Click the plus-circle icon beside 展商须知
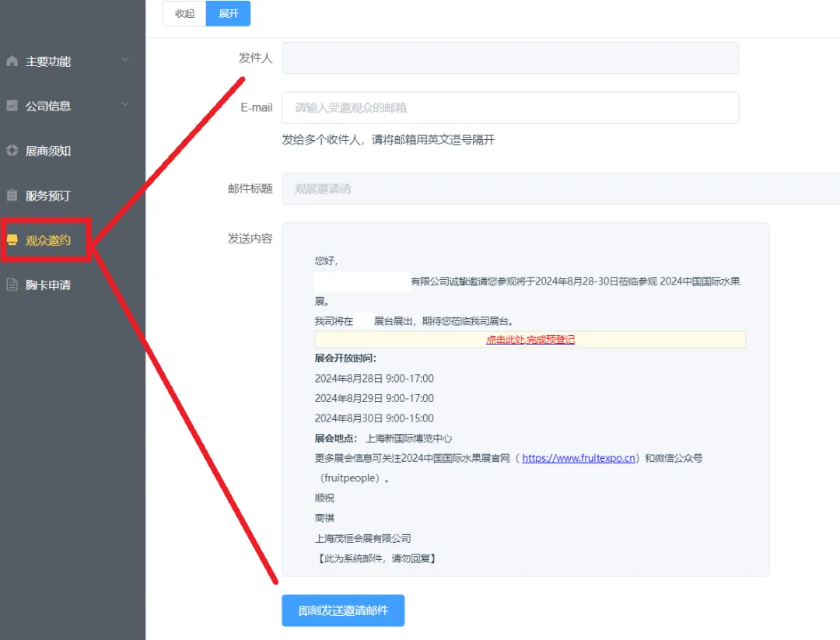The width and height of the screenshot is (840, 640). point(12,151)
